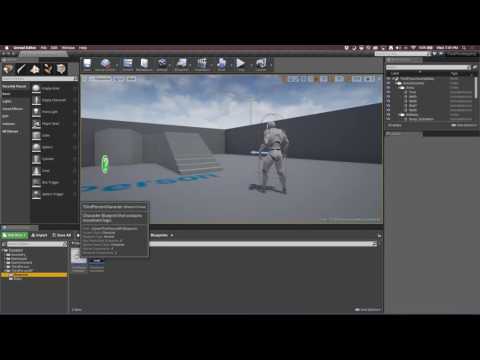Click the Launch toolbar icon
This screenshot has height=360, width=480.
[261, 64]
